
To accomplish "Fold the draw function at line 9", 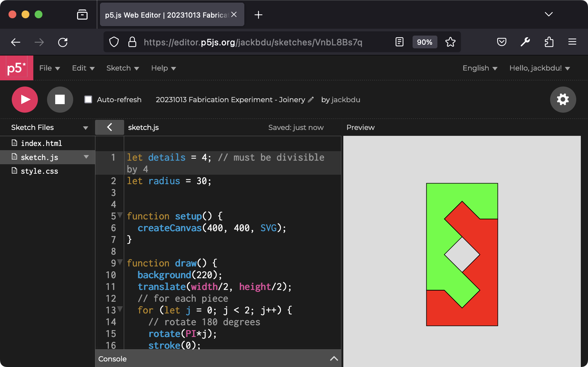I will click(120, 262).
